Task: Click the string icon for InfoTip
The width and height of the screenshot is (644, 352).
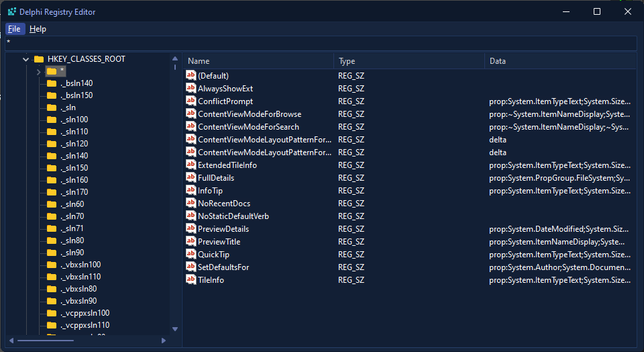Action: pos(191,190)
